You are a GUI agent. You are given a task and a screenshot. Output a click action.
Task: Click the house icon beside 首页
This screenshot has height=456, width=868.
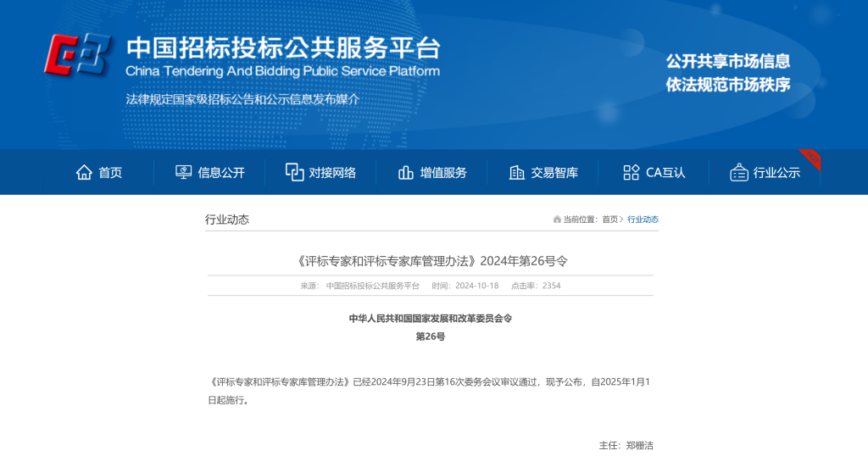84,173
